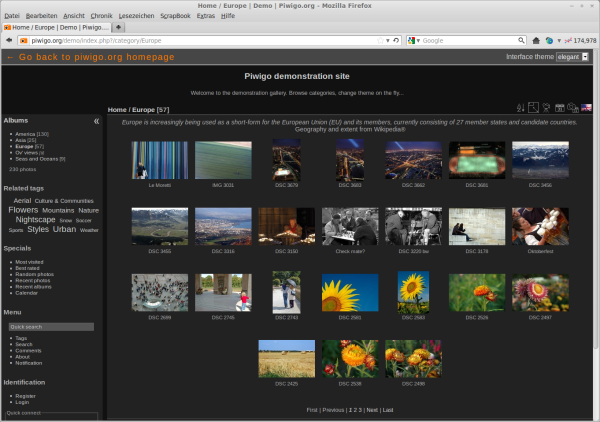Image resolution: width=600 pixels, height=422 pixels.
Task: Click the Firefox home icon
Action: 536,40
